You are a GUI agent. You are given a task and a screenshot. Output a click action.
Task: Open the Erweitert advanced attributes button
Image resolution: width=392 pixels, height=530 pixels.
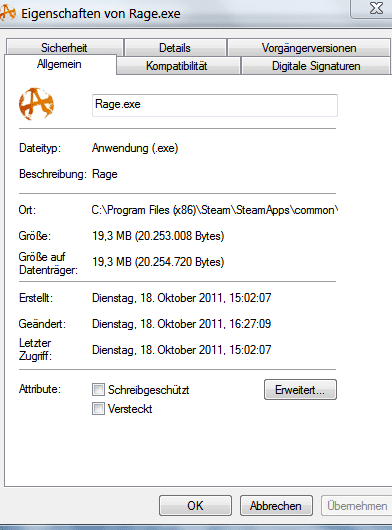point(300,389)
